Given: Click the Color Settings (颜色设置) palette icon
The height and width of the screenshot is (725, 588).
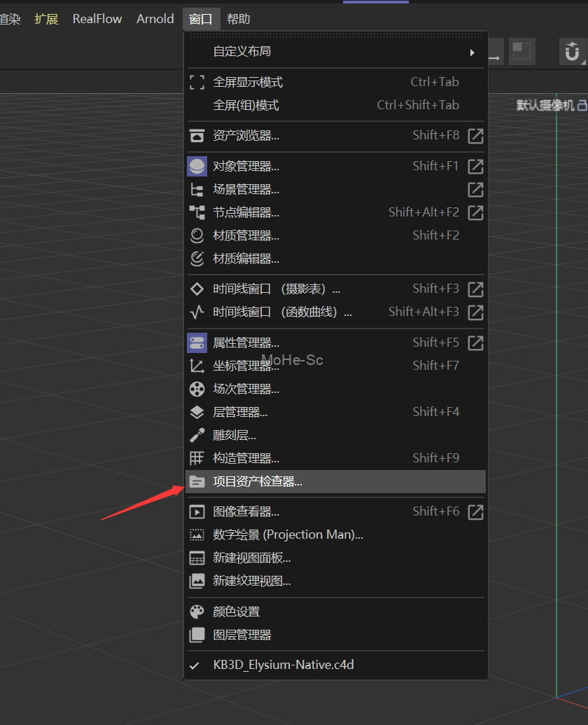Looking at the screenshot, I should tap(197, 612).
